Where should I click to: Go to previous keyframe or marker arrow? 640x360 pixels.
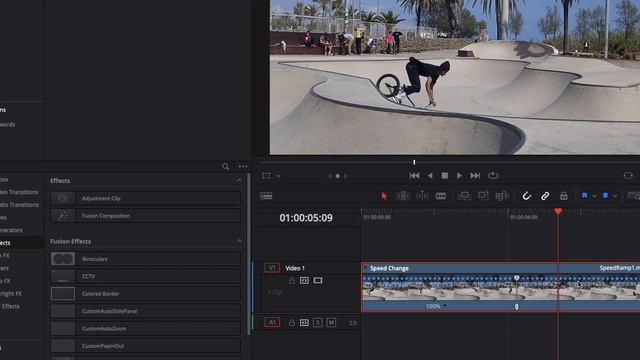pyautogui.click(x=330, y=176)
